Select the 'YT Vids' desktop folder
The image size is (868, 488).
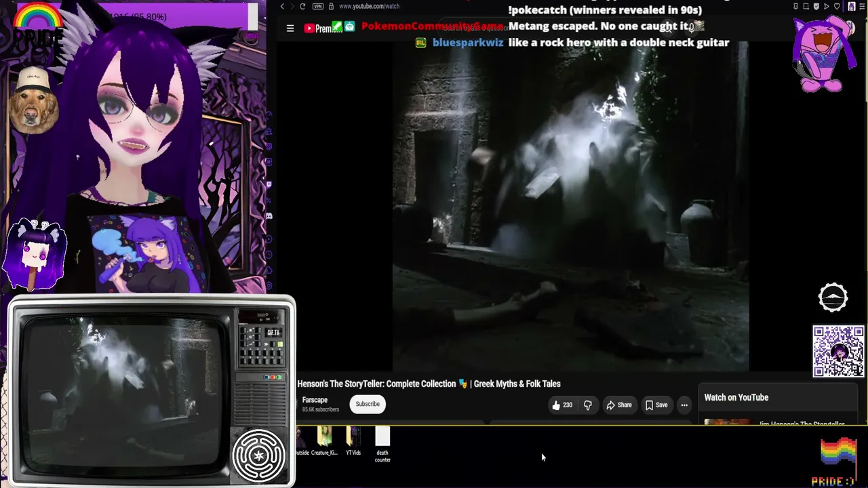click(x=353, y=441)
